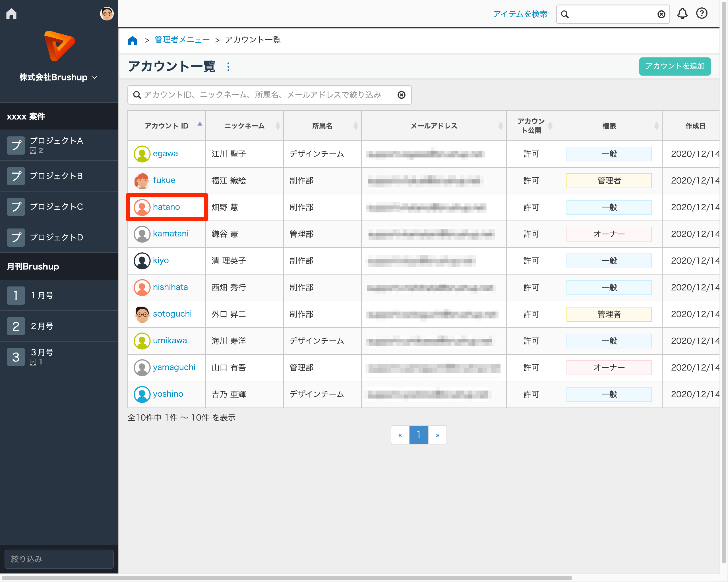
Task: Click the blue home breadcrumb icon
Action: click(132, 40)
